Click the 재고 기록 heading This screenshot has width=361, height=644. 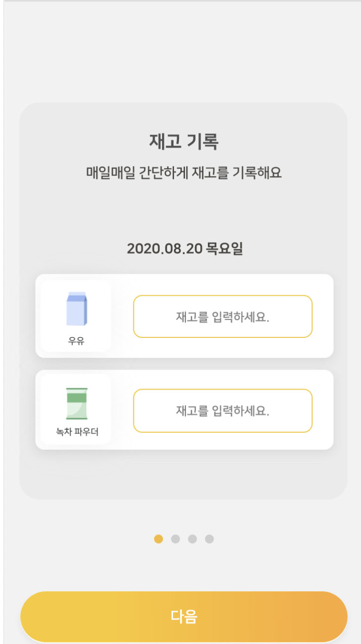tap(183, 142)
